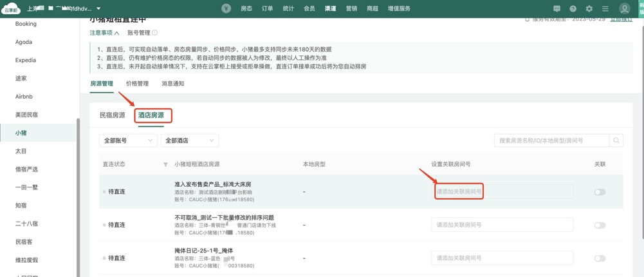The height and width of the screenshot is (277, 644).
Task: Select Airbnb in the channel sidebar
Action: point(24,97)
